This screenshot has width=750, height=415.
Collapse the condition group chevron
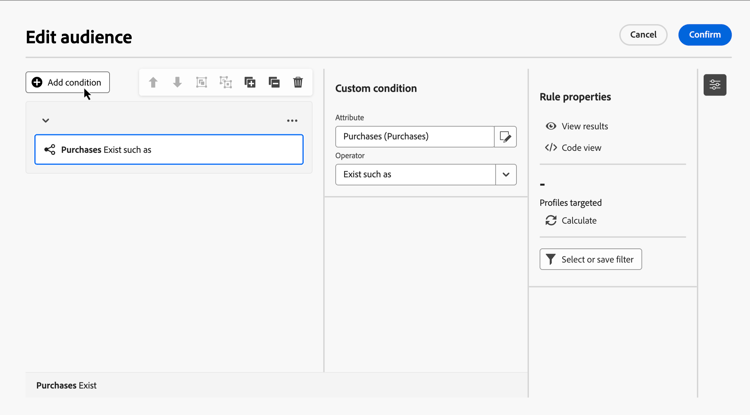click(x=45, y=121)
